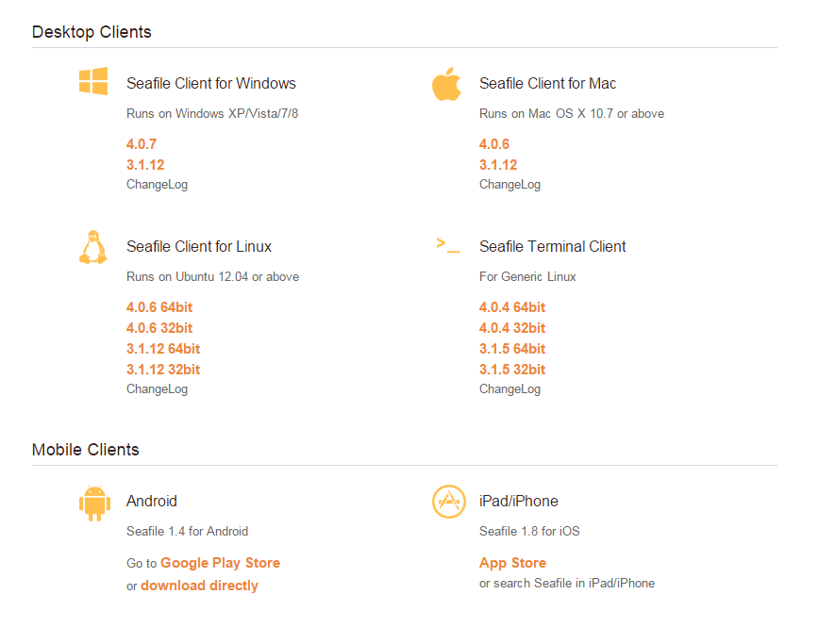The image size is (818, 644).
Task: Download Terminal client 4.0.4 32bit
Action: [x=512, y=328]
